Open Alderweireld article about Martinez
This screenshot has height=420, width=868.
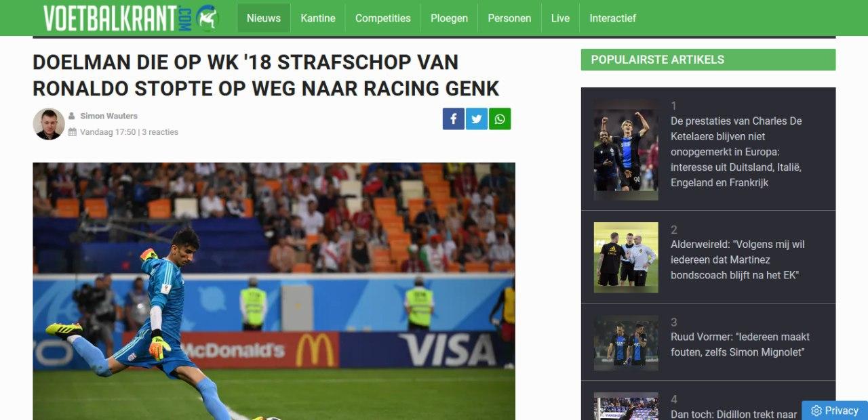click(x=738, y=259)
